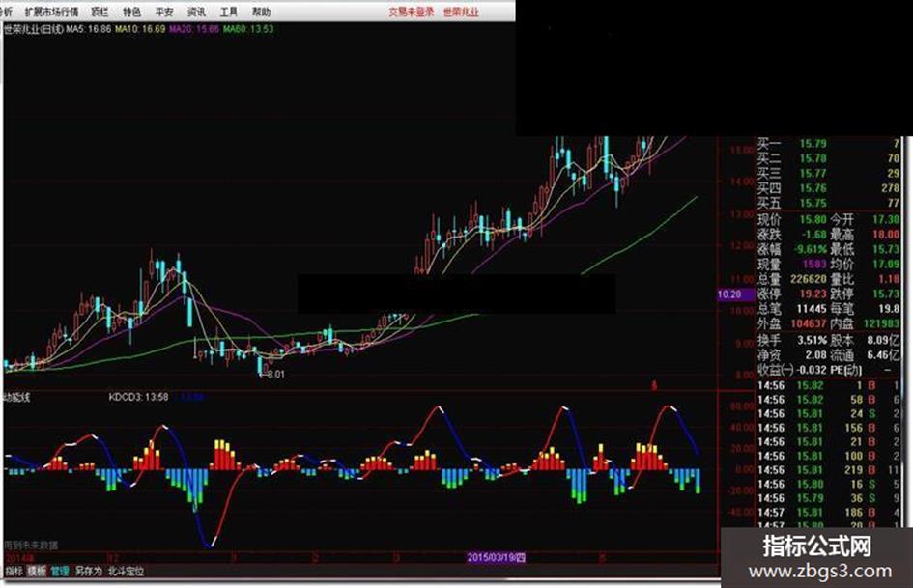Click the tick row with volume 156 B

[828, 428]
